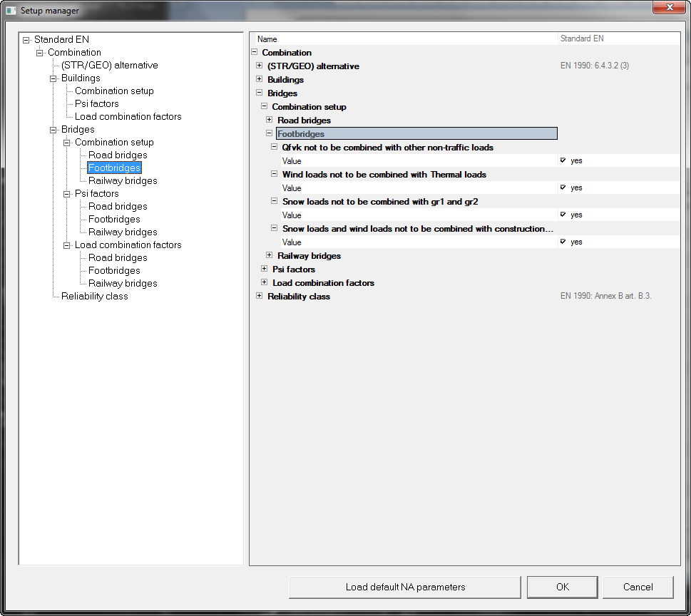Viewport: 691px width, 616px height.
Task: Click the Setup manager title bar icon
Action: coord(11,10)
